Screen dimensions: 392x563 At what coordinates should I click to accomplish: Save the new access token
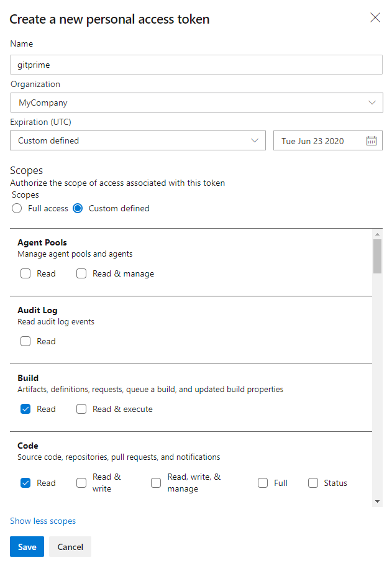point(27,546)
